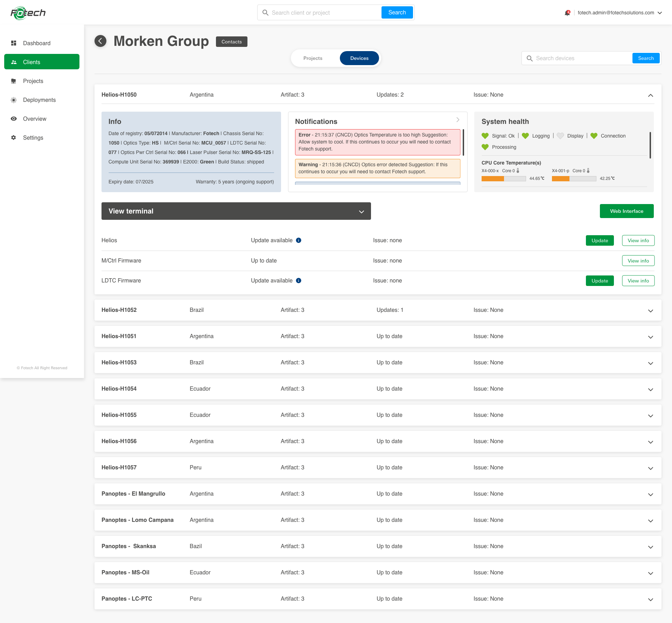Screen dimensions: 672x623
Task: Collapse the Helios-H1050 device row
Action: point(651,95)
